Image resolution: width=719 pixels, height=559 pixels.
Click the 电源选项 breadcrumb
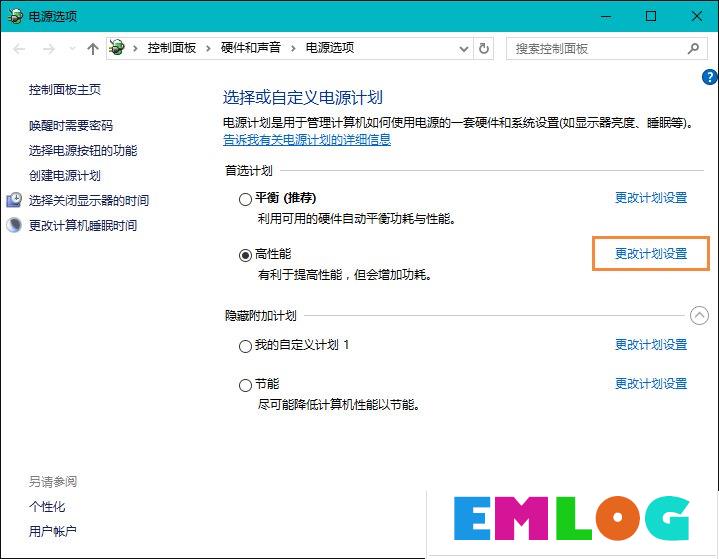(x=330, y=48)
